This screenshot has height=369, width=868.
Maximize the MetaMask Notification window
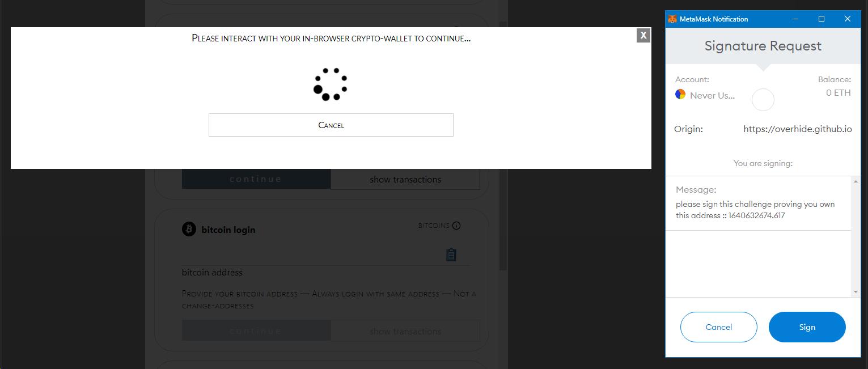(x=821, y=19)
